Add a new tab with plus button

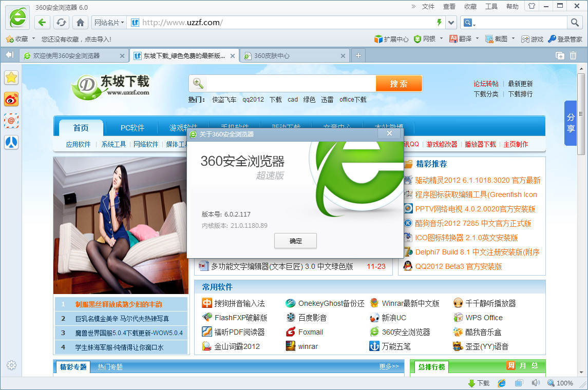(x=358, y=55)
